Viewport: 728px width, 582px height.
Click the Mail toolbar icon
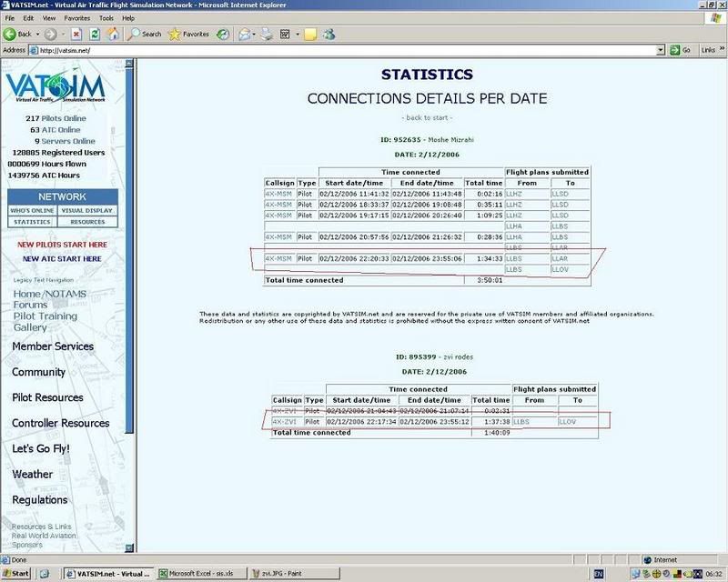(244, 34)
